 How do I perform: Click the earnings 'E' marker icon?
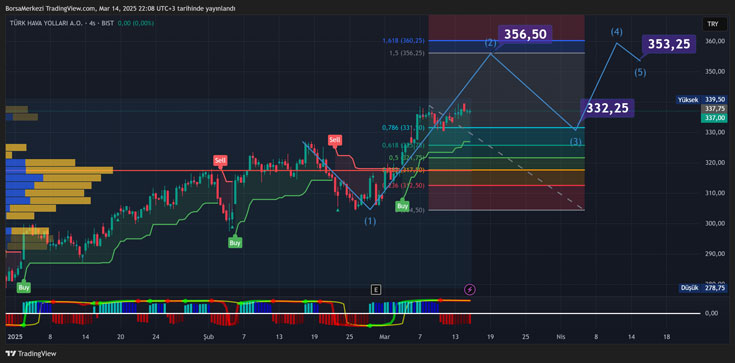point(375,289)
